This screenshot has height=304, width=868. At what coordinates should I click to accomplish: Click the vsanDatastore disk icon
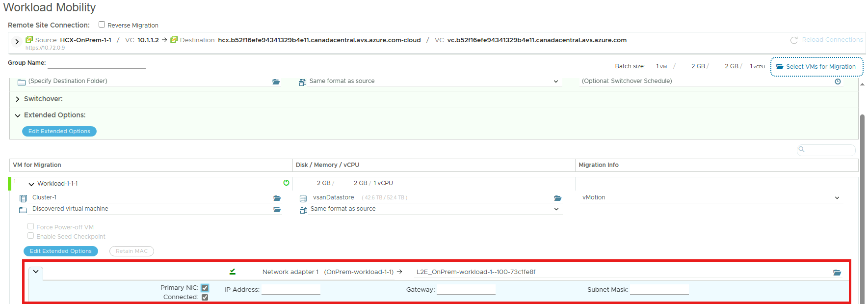pos(303,198)
